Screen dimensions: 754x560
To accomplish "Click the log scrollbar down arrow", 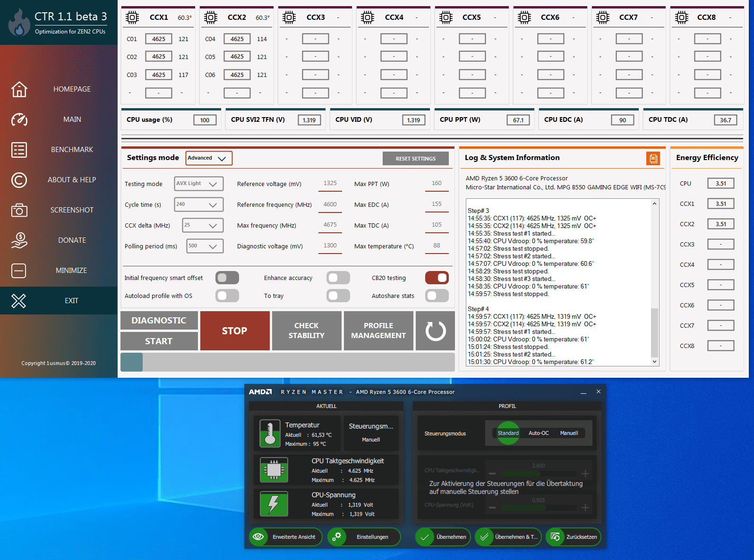I will tap(654, 362).
